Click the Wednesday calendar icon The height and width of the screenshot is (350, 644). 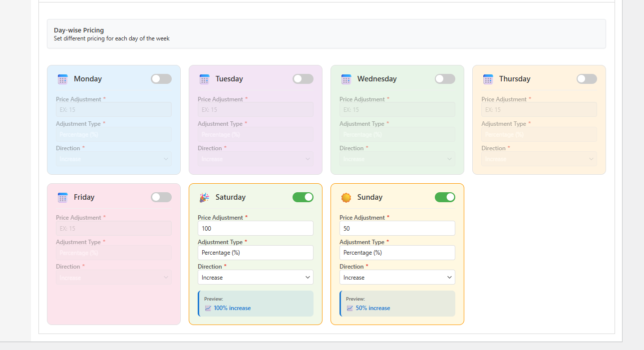pyautogui.click(x=346, y=79)
